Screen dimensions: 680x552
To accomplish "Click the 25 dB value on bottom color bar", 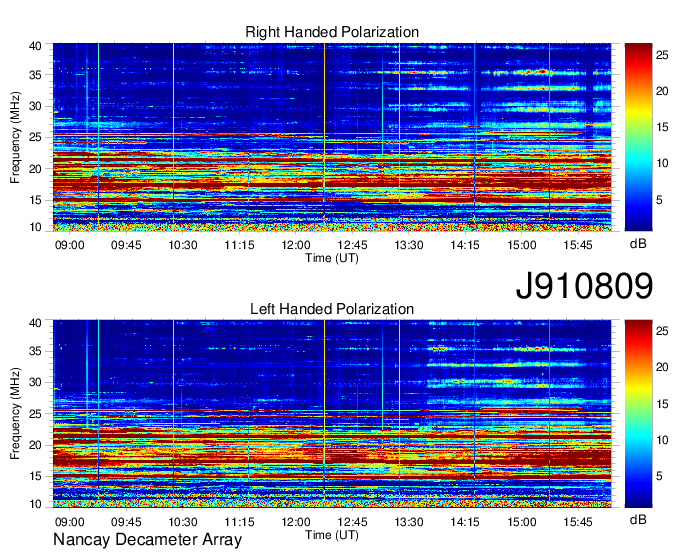I will tap(662, 331).
